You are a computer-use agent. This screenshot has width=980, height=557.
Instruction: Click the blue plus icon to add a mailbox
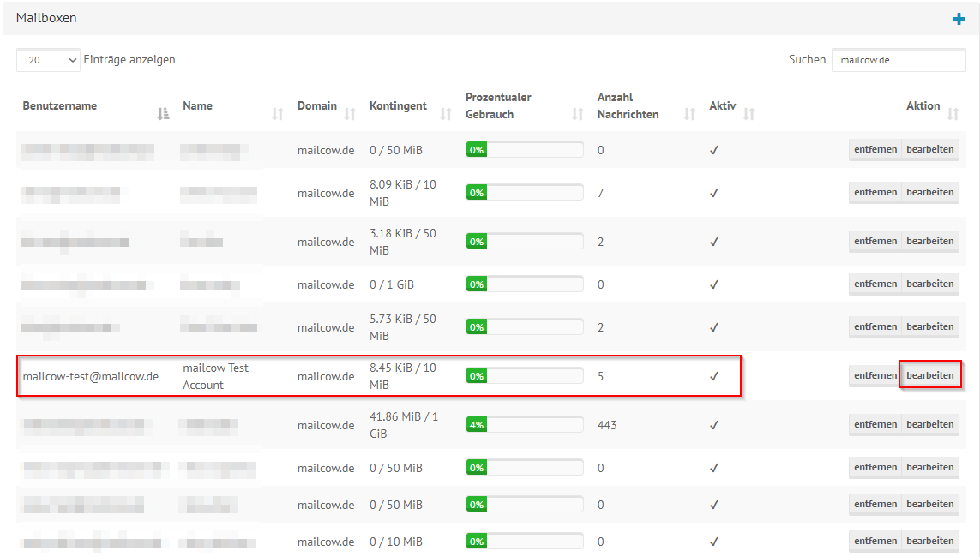click(958, 17)
